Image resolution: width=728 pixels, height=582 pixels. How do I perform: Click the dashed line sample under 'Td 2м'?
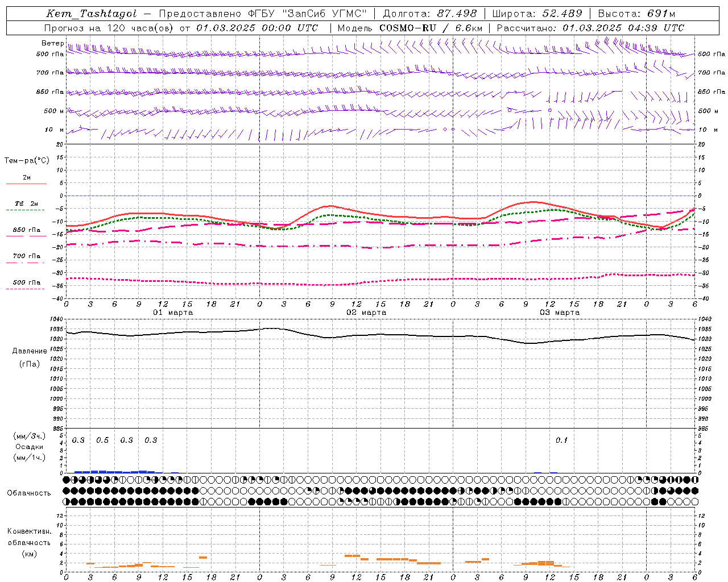[x=25, y=210]
